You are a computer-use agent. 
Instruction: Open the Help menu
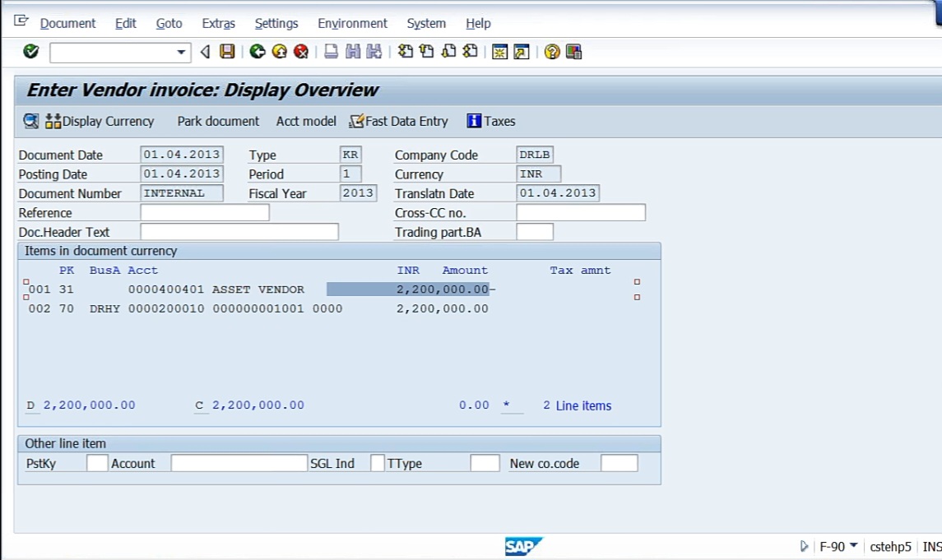(478, 23)
